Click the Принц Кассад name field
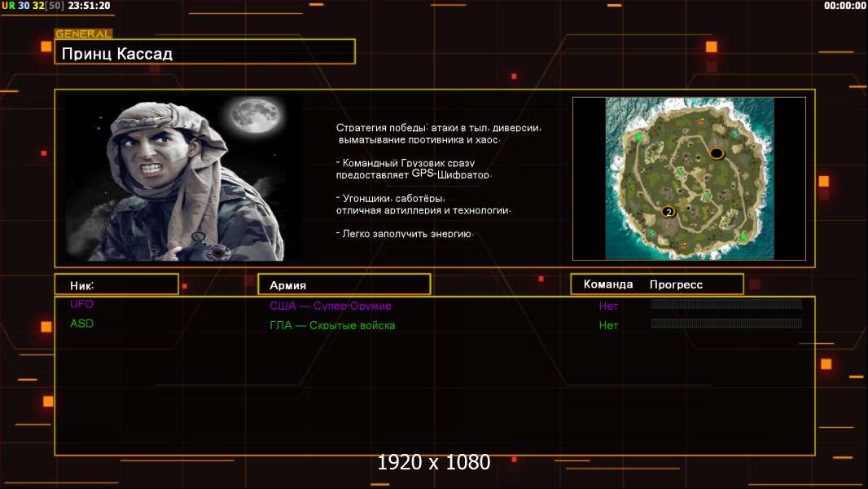This screenshot has height=489, width=868. tap(205, 53)
